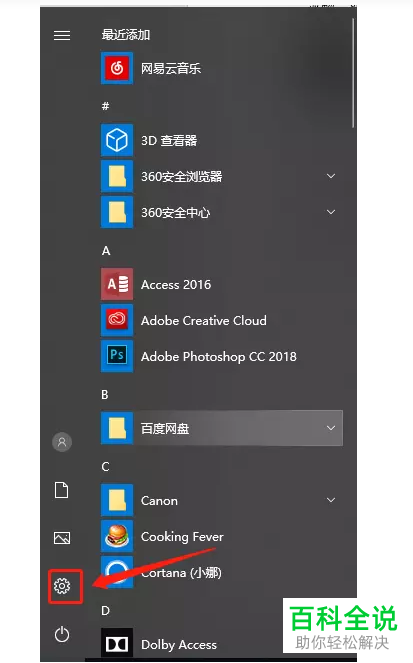Open the Documents icon in sidebar

[62, 490]
